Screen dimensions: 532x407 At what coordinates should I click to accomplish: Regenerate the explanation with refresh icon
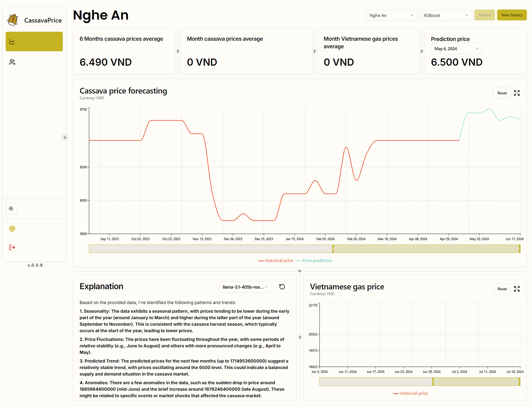[282, 287]
